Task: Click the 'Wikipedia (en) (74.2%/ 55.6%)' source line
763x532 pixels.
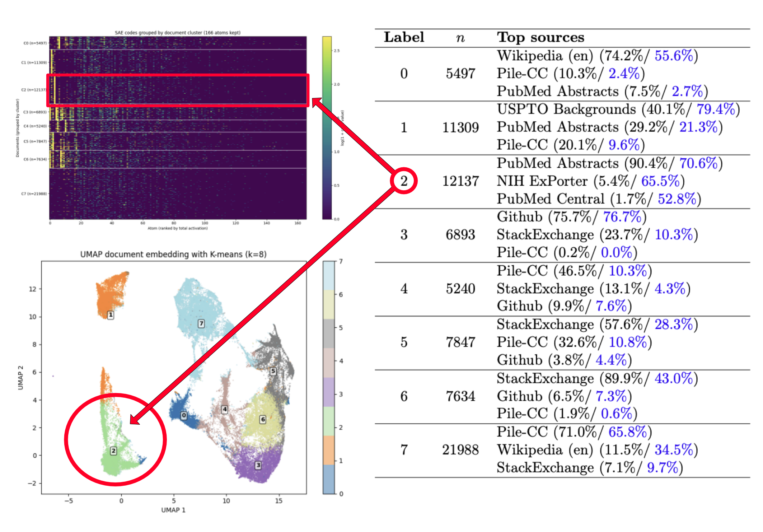Action: 598,56
